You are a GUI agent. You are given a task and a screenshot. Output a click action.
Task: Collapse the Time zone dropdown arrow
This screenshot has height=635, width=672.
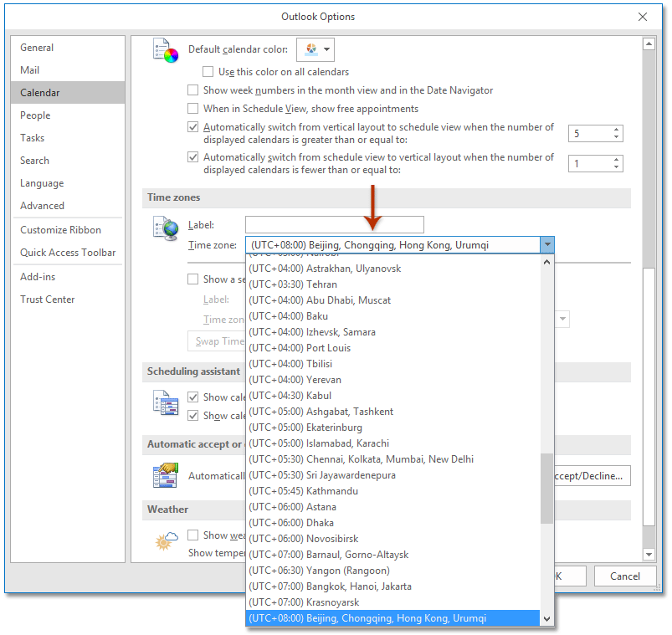tap(546, 245)
